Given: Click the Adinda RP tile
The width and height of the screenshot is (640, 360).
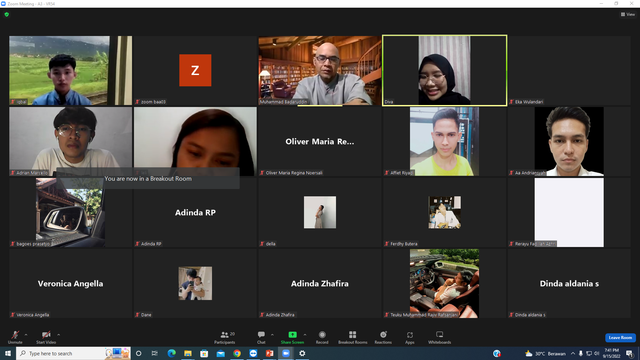Looking at the screenshot, I should tap(195, 212).
